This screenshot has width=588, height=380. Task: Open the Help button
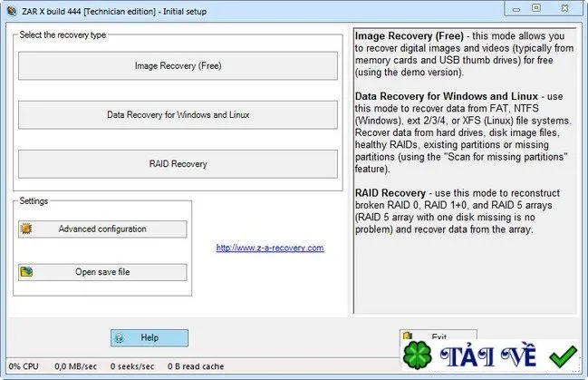click(x=149, y=338)
